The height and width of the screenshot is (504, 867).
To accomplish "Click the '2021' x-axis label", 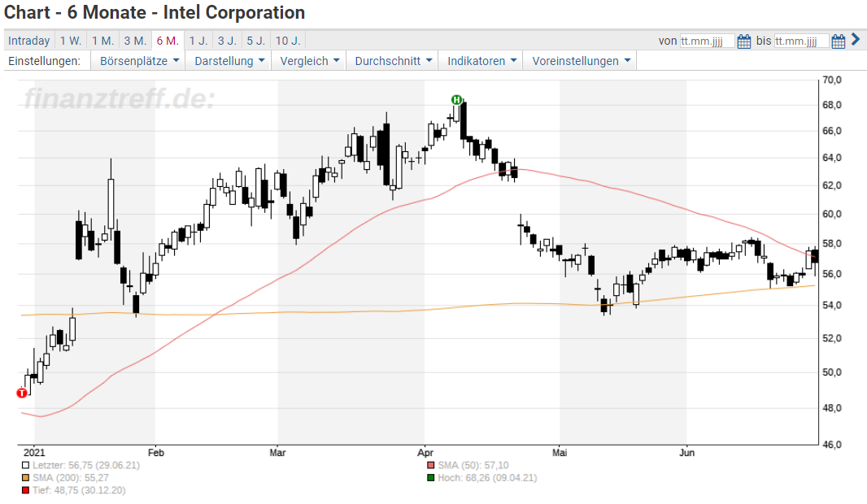I will pos(34,453).
